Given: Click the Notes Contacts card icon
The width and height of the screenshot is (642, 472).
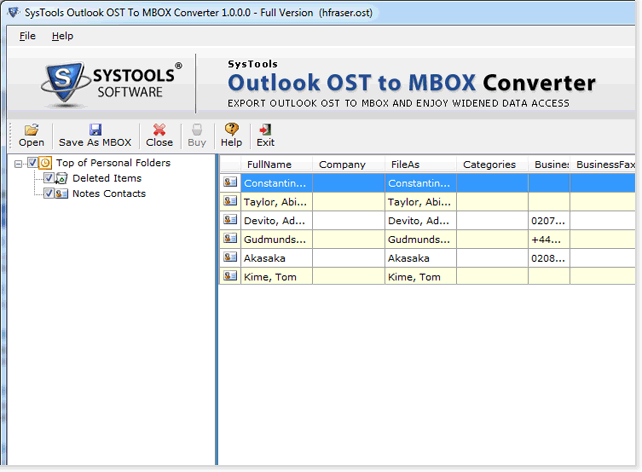Looking at the screenshot, I should [x=61, y=194].
